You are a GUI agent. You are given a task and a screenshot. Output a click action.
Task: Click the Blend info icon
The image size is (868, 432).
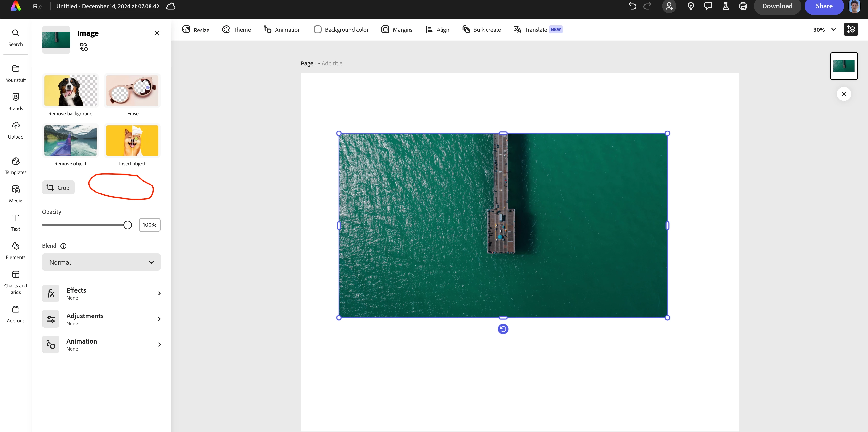point(63,246)
